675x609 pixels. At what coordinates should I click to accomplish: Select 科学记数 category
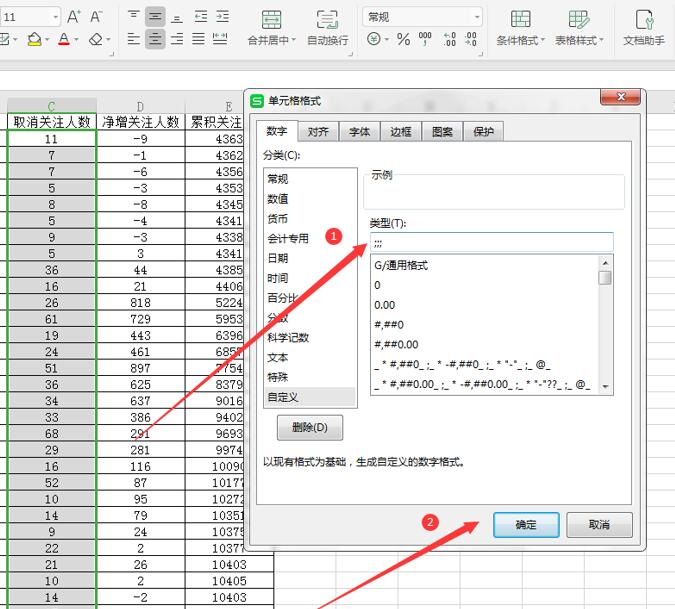pyautogui.click(x=310, y=337)
